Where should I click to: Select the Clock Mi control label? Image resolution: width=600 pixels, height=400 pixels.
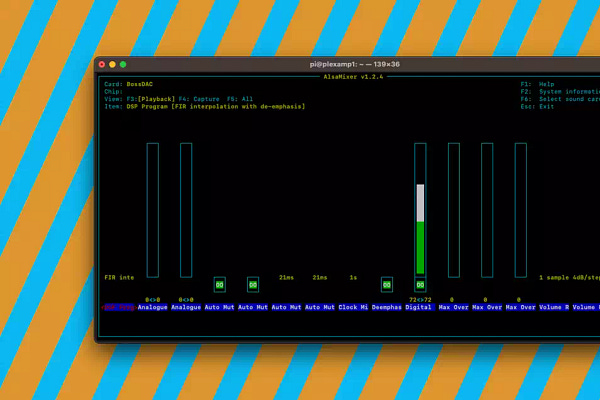pyautogui.click(x=353, y=307)
